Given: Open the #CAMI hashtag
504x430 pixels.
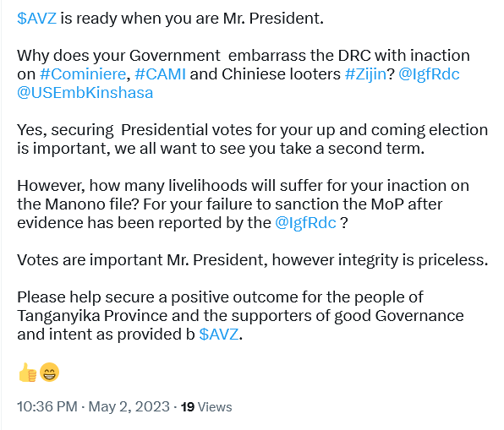Looking at the screenshot, I should (160, 74).
